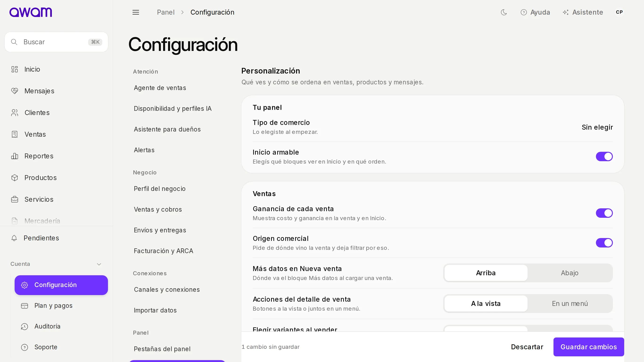Screen dimensions: 644x362
Task: Open Perfil del negocio settings
Action: pos(177,189)
